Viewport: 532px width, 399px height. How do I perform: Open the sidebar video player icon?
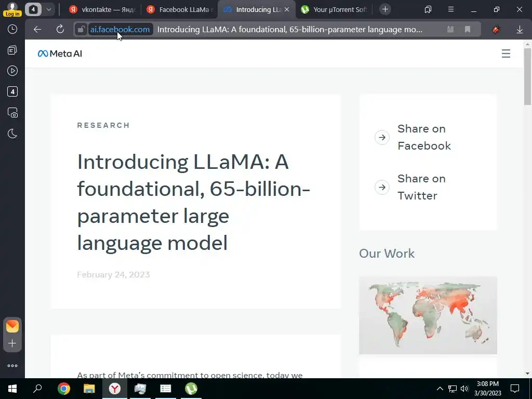click(x=12, y=71)
